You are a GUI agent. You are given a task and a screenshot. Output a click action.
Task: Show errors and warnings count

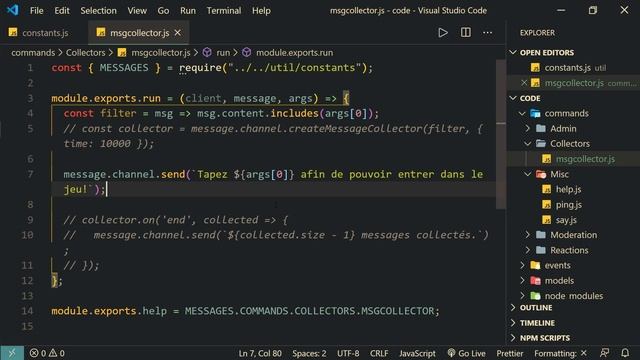[x=47, y=353]
